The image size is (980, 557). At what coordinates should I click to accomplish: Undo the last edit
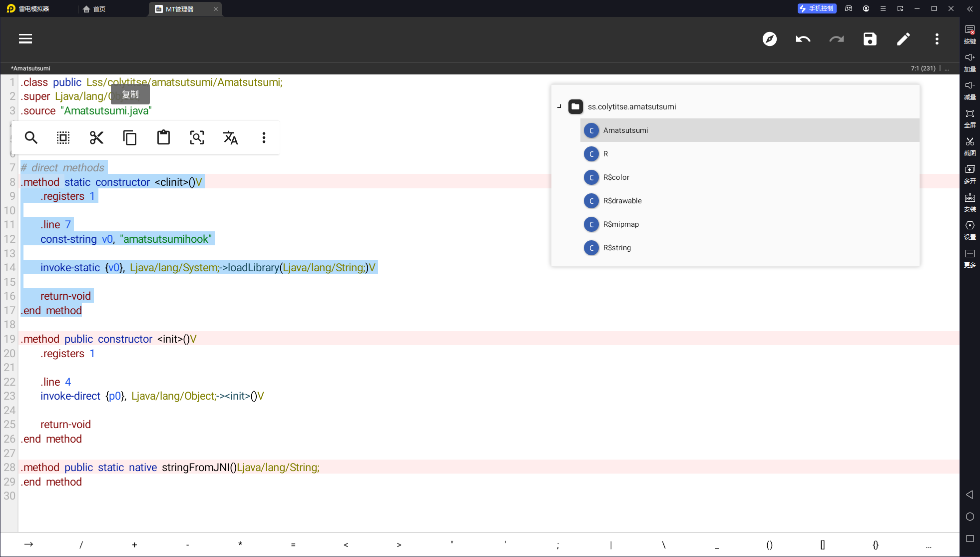(803, 39)
